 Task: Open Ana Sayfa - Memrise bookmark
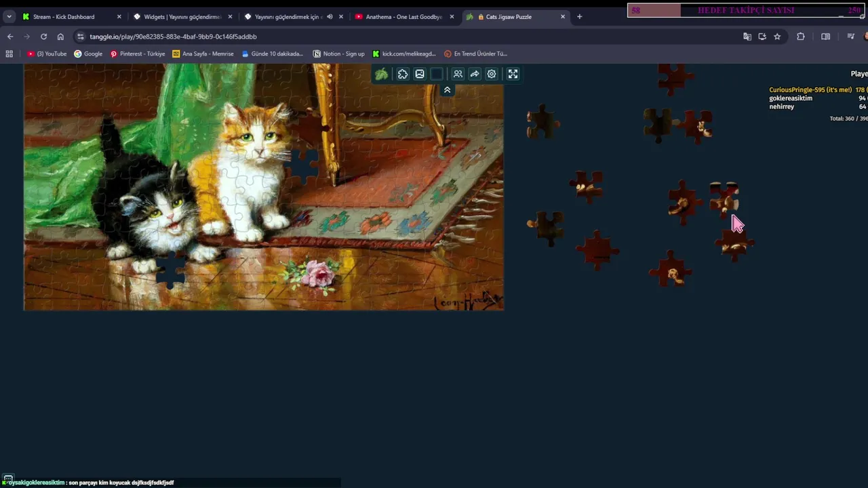tap(203, 54)
